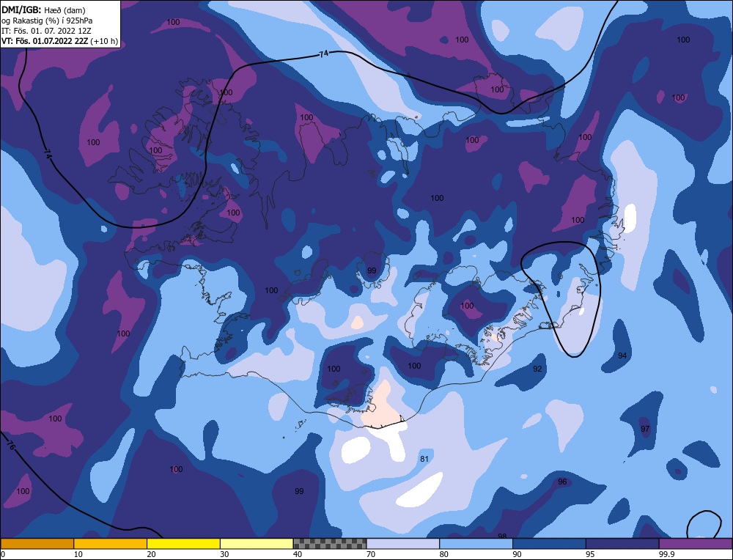This screenshot has height=560, width=733.
Task: Click the 76 isobar contour label
Action: tap(11, 445)
